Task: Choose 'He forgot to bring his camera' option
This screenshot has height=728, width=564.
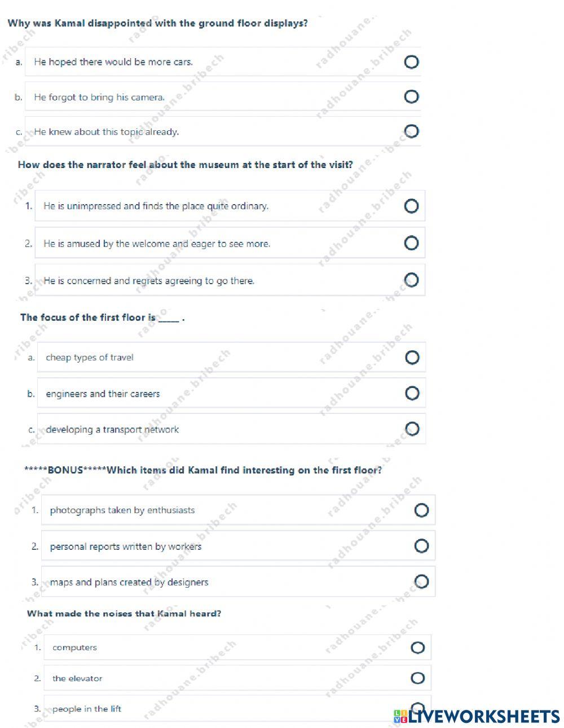Action: pos(412,96)
